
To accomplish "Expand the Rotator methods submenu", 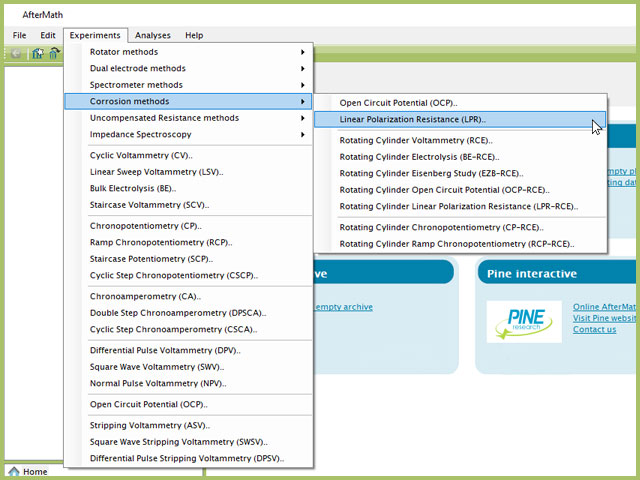I will (x=188, y=52).
